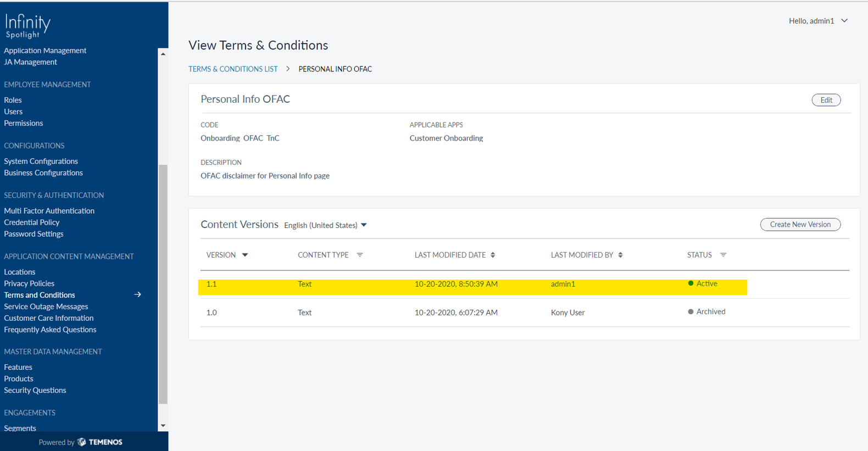Click the sidebar scroll up arrow
Screen dimensions: 868x451
(x=163, y=54)
